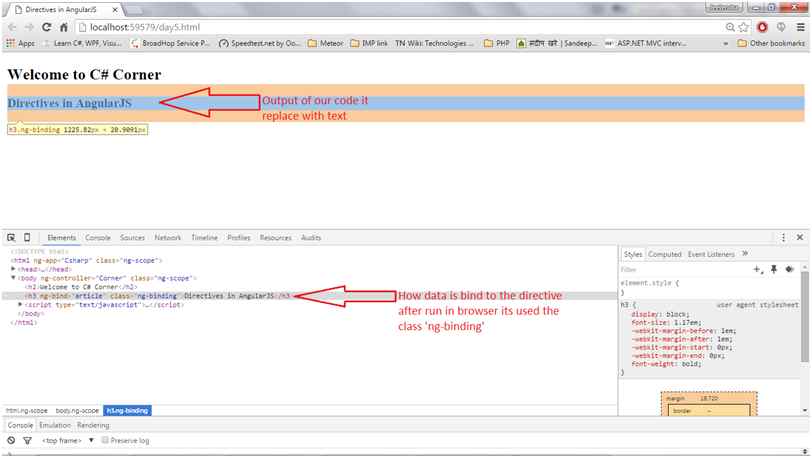812x458 pixels.
Task: Open the IMP link bookmark folder
Action: tap(369, 44)
